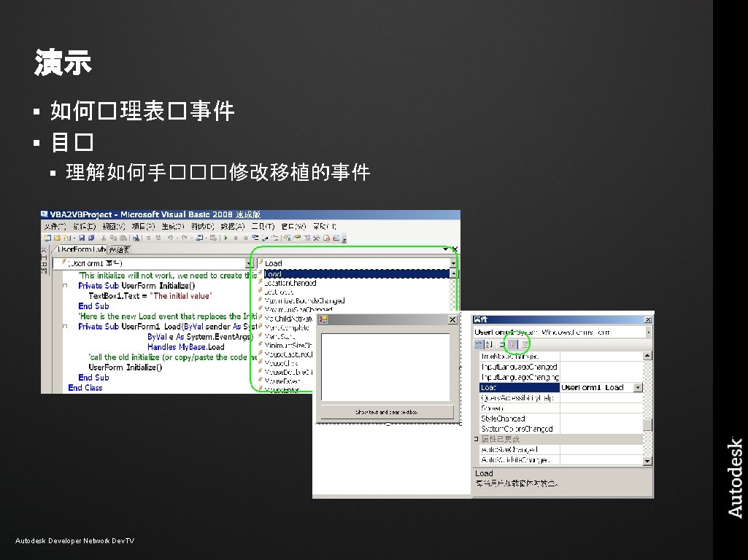Click the textbox on the designer form
Screen dimensions: 748x560
[x=385, y=367]
